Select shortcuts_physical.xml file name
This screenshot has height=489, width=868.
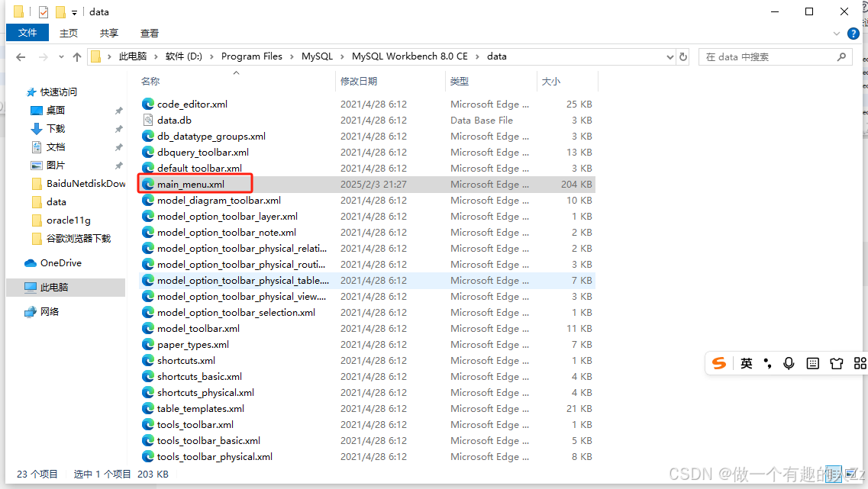[205, 393]
